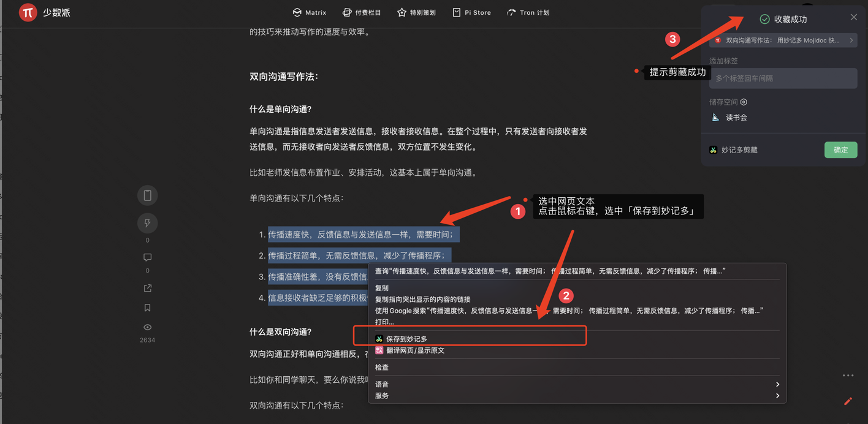Click the lightning charge icon in sidebar
The width and height of the screenshot is (868, 424).
click(x=148, y=223)
